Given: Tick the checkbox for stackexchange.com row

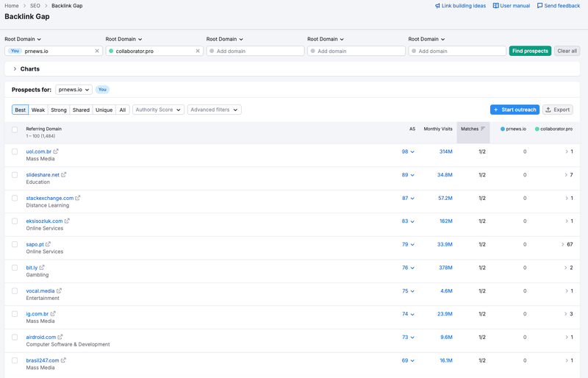Looking at the screenshot, I should click(15, 198).
